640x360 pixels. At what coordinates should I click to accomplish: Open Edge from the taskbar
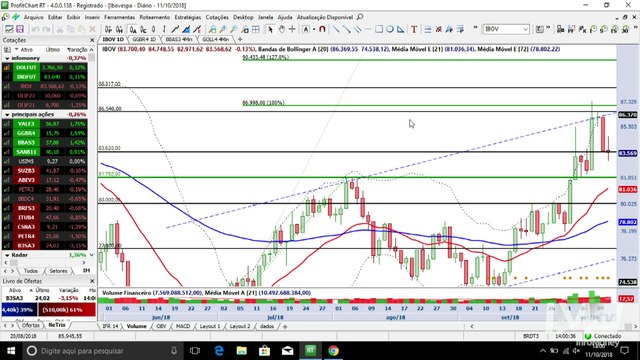(x=219, y=351)
